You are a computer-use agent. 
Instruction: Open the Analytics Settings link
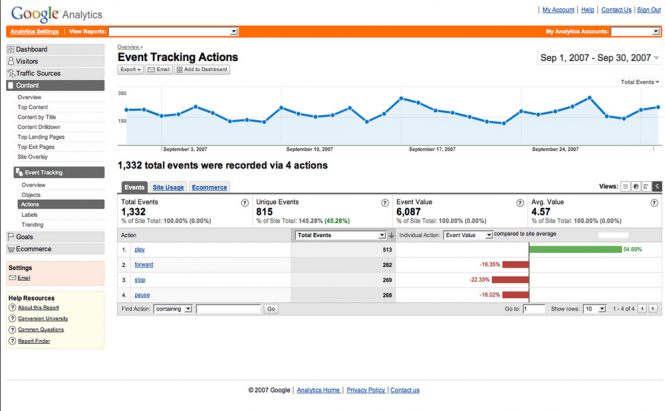pos(35,31)
